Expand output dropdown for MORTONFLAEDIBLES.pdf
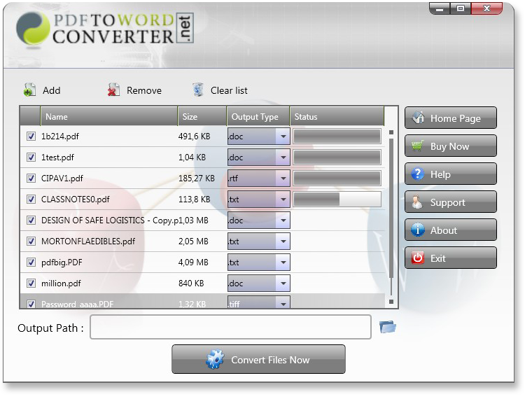 click(x=283, y=241)
